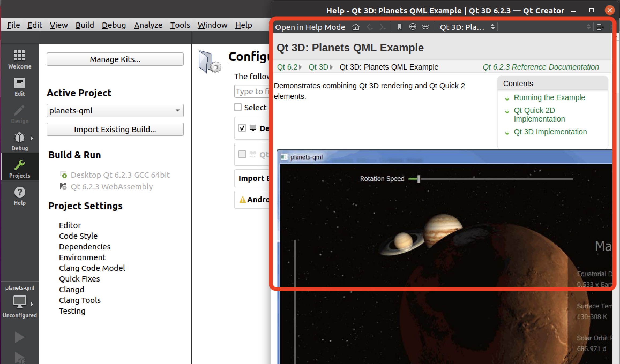Click the Rotation Speed slider handle

click(x=419, y=179)
